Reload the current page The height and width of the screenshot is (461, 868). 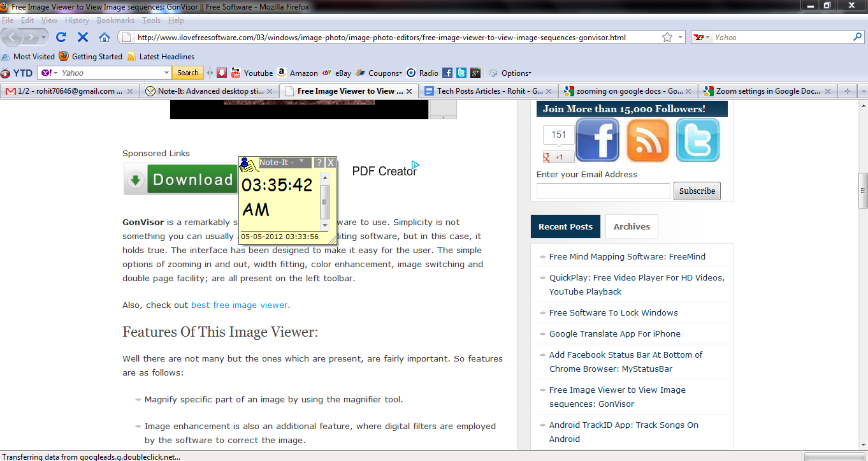coord(61,37)
